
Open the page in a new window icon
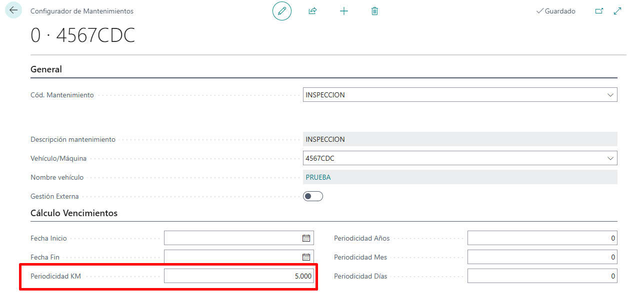[599, 11]
